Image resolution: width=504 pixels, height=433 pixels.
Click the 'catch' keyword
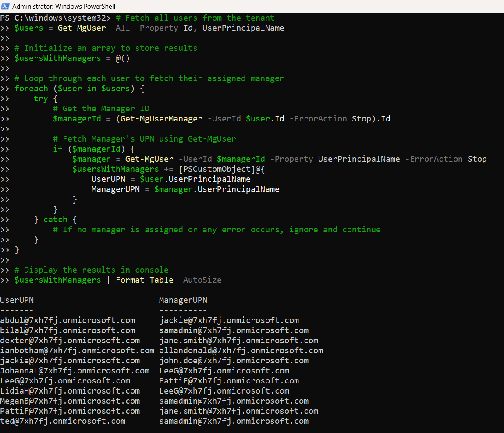[x=55, y=220]
